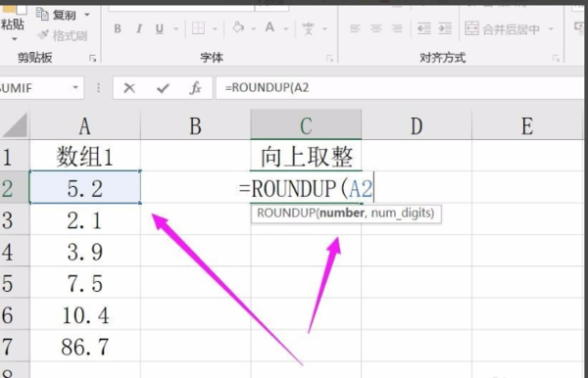Select the Format Painter (格式刷)
Image resolution: width=588 pixels, height=378 pixels.
63,35
